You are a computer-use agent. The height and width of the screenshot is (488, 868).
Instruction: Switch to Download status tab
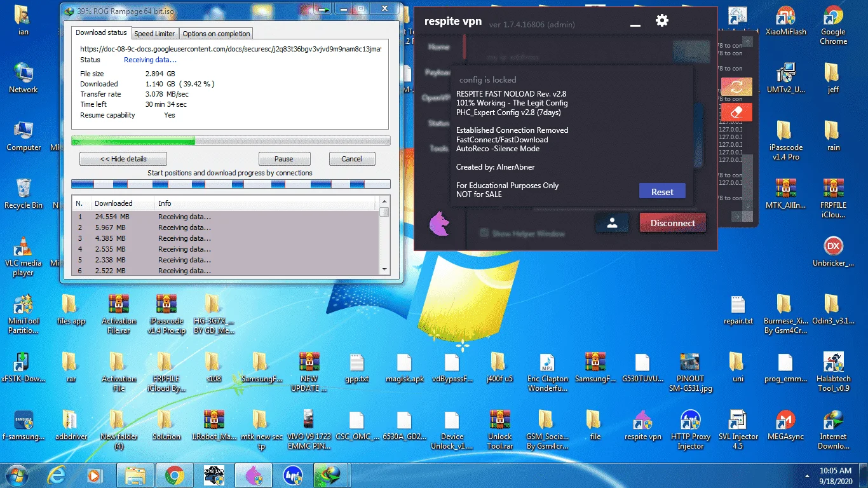[101, 32]
